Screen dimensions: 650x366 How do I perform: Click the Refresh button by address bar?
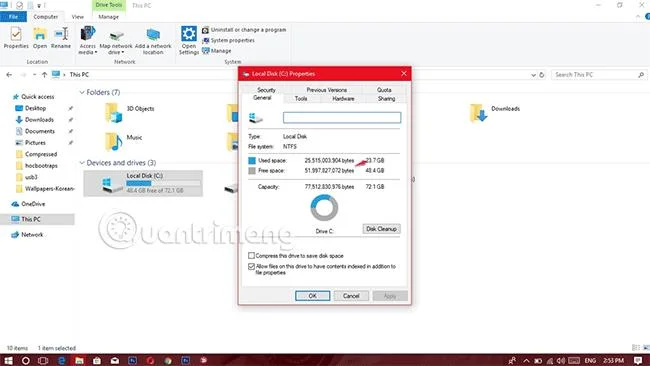coord(541,75)
